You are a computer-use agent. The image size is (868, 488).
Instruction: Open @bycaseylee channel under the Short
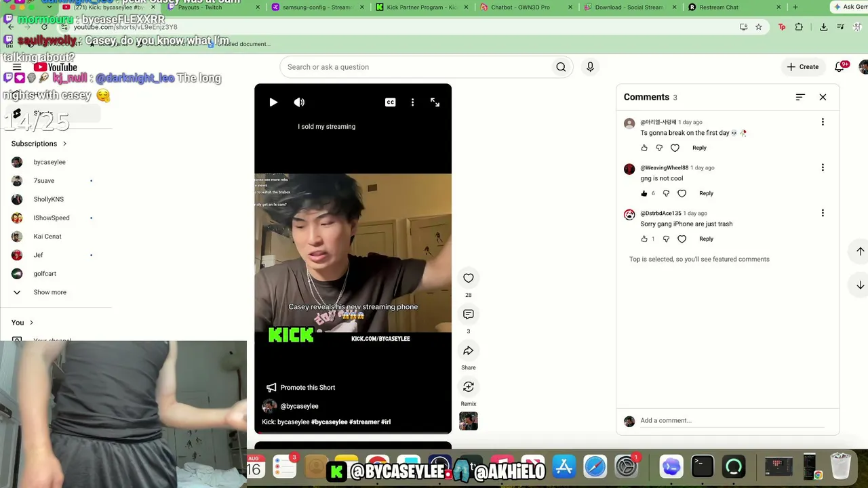point(299,406)
